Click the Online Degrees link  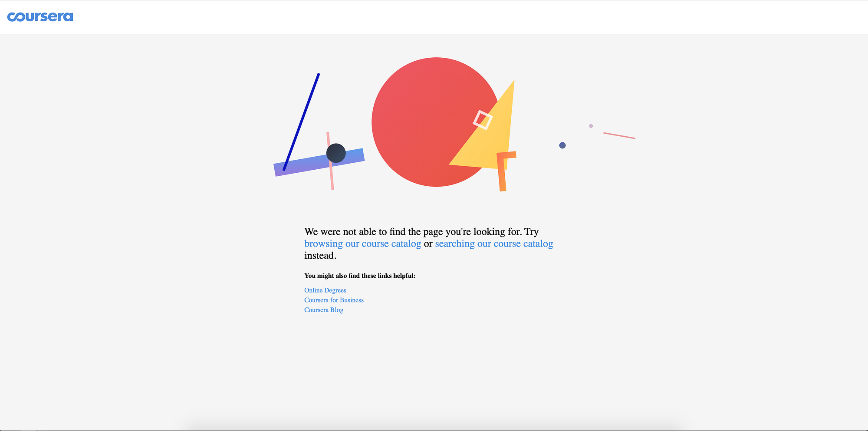coord(325,290)
